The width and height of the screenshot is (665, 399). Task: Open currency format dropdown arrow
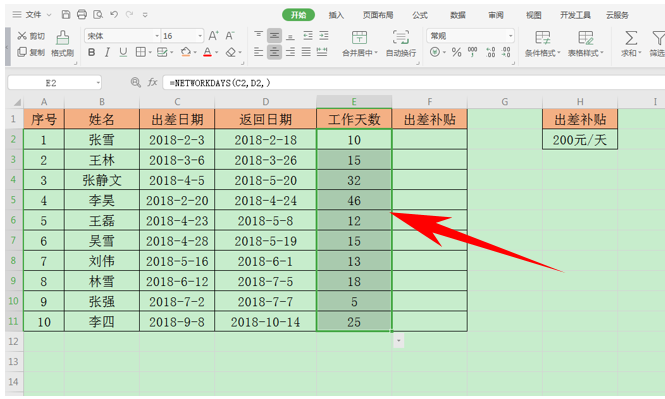tap(444, 53)
